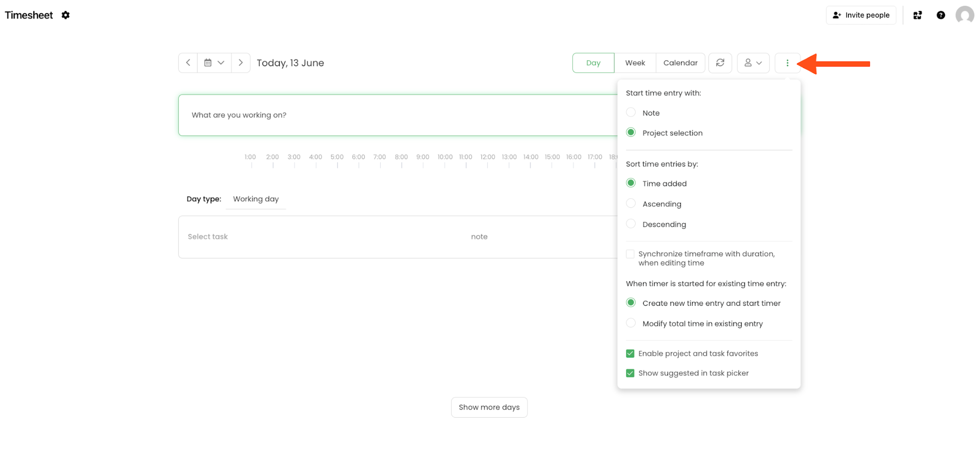Open the help question mark icon
Screen dimensions: 980x469
(941, 15)
